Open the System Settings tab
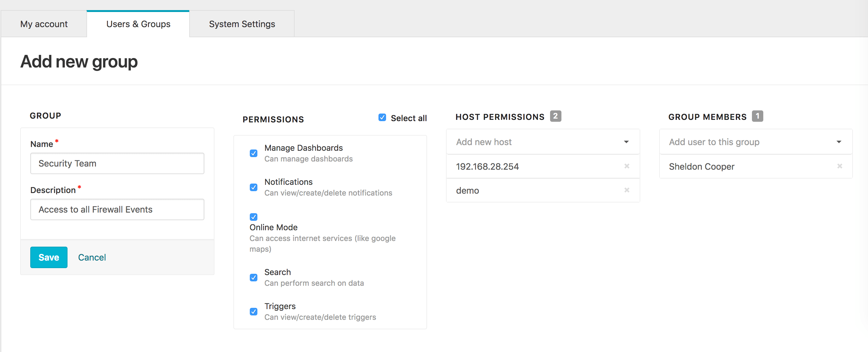This screenshot has height=352, width=868. pos(242,24)
